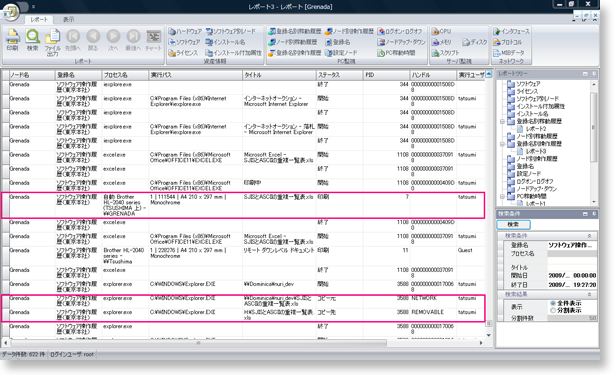Select the 分割表示 radio button
The image size is (615, 375).
pyautogui.click(x=553, y=310)
